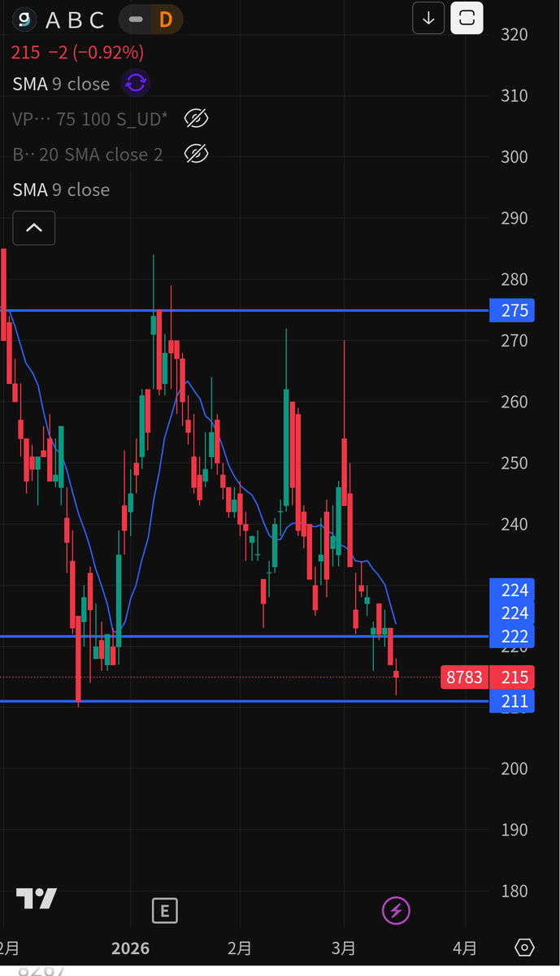Click the 215 −2 (−0.92%) price change text
Viewport: 560px width, 976px height.
click(x=77, y=53)
